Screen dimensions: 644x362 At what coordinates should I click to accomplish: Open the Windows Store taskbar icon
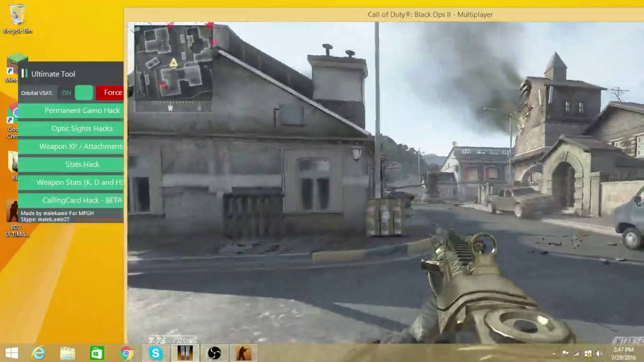(97, 353)
